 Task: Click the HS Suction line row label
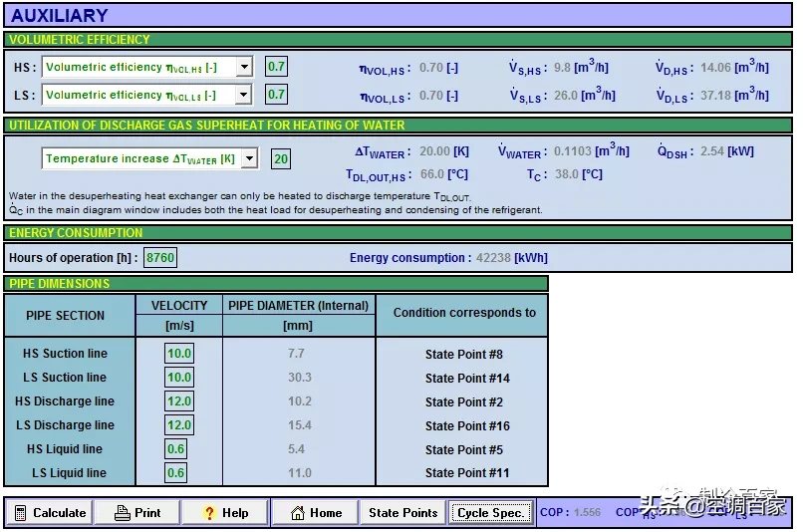[x=65, y=354]
